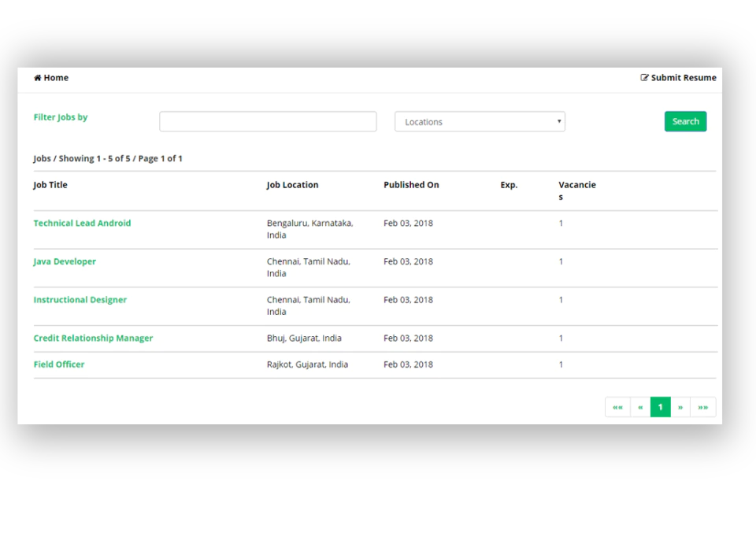
Task: Jump to last page double-right arrows
Action: pyautogui.click(x=703, y=407)
